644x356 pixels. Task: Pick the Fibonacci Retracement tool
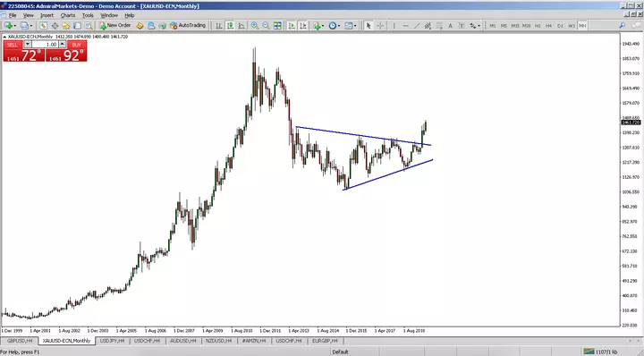coord(439,25)
